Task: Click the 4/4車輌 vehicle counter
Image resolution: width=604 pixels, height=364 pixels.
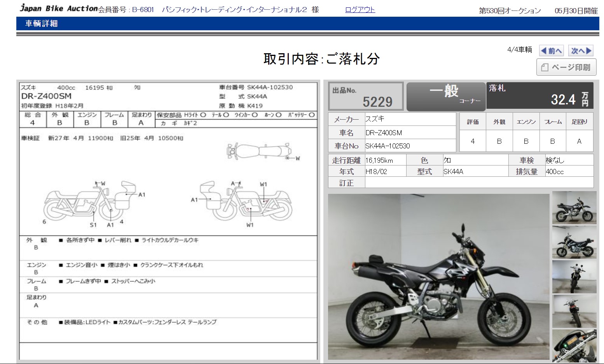Action: (x=520, y=50)
